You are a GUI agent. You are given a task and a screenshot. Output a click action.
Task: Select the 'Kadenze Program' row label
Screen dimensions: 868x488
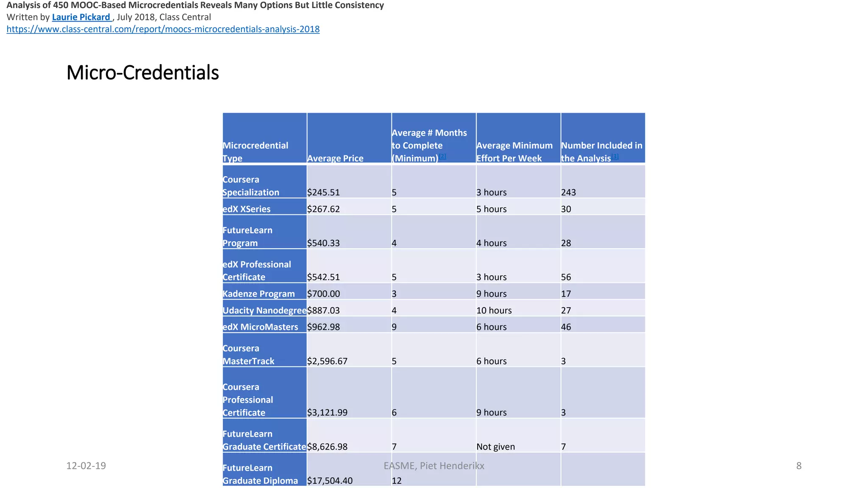(264, 291)
